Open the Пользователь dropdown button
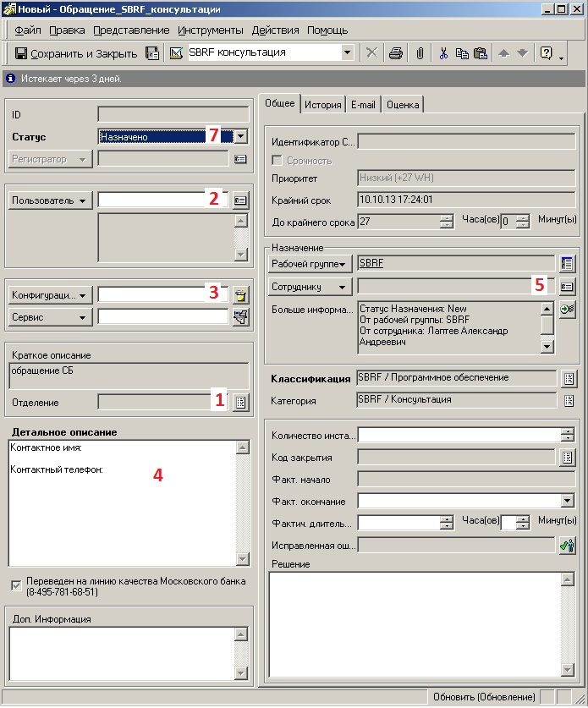 click(50, 200)
